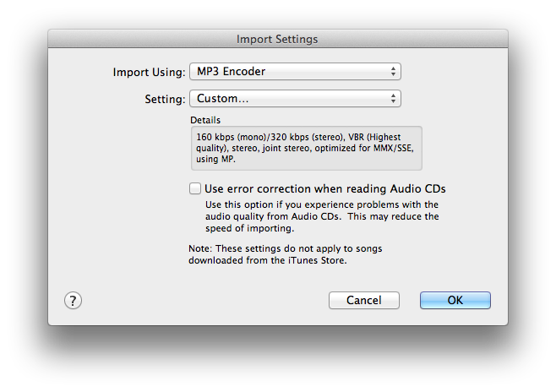This screenshot has height=392, width=556.
Task: Click the "Import Using:" label
Action: (x=149, y=72)
